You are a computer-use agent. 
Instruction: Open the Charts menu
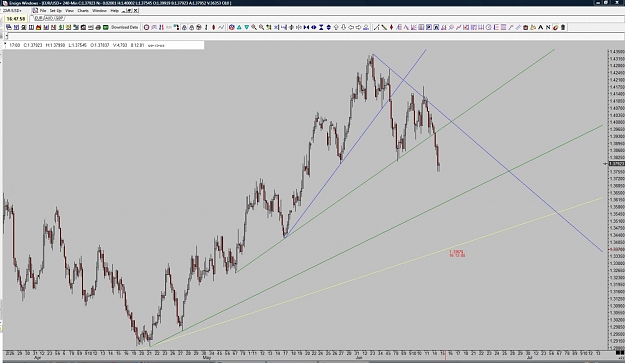pyautogui.click(x=83, y=11)
